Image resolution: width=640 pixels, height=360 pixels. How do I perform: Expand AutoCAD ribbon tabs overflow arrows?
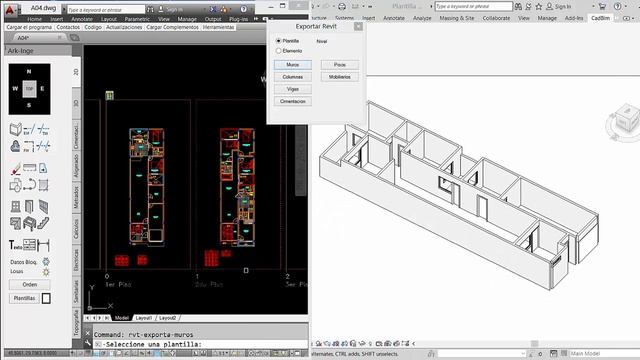point(256,19)
